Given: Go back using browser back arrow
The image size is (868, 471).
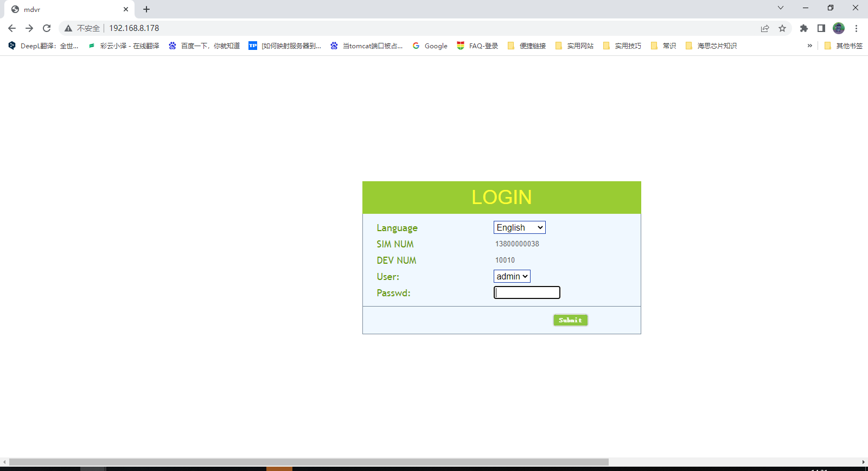Looking at the screenshot, I should (x=12, y=28).
